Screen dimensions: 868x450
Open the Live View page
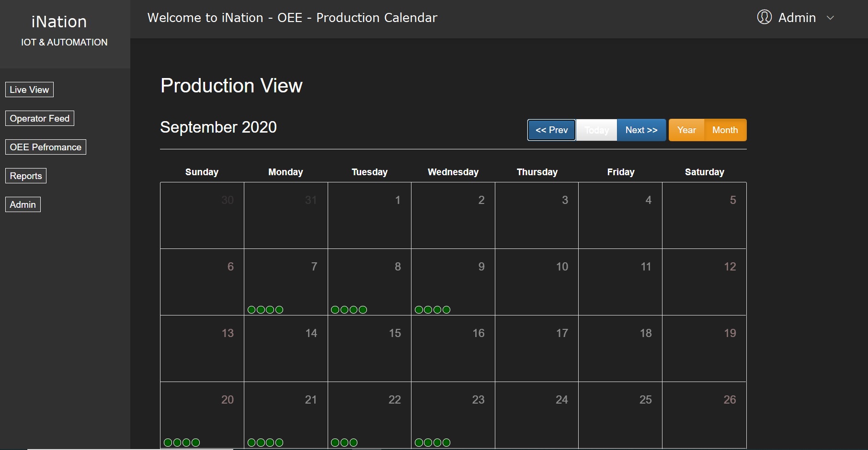tap(29, 90)
